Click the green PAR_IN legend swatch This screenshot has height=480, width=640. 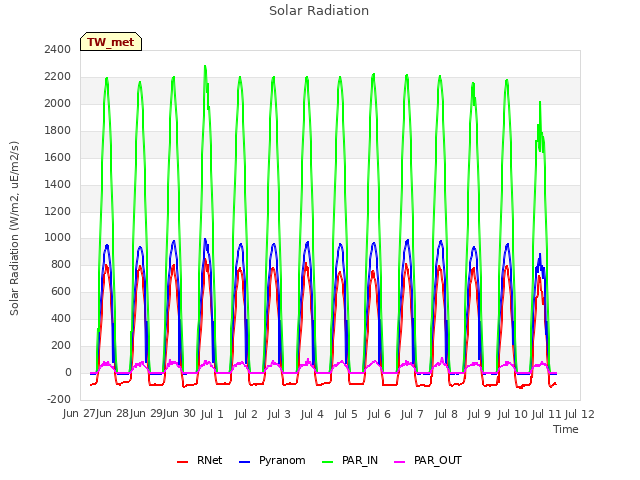coord(327,462)
